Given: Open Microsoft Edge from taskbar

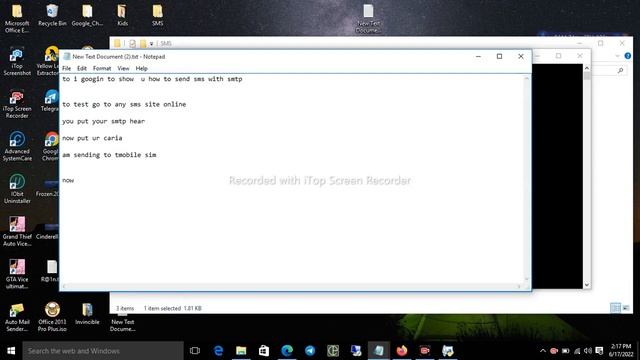Looking at the screenshot, I should (x=287, y=351).
